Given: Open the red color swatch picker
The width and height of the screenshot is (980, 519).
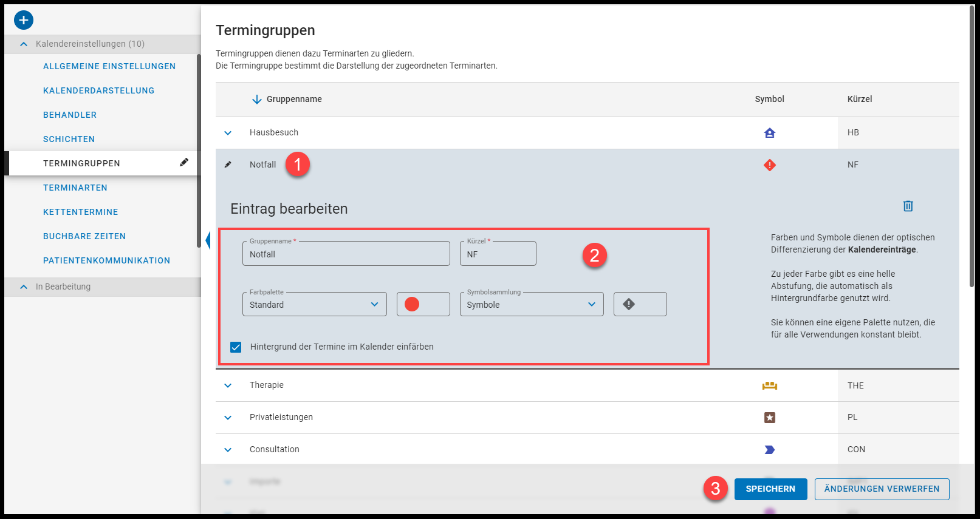Looking at the screenshot, I should click(x=423, y=304).
